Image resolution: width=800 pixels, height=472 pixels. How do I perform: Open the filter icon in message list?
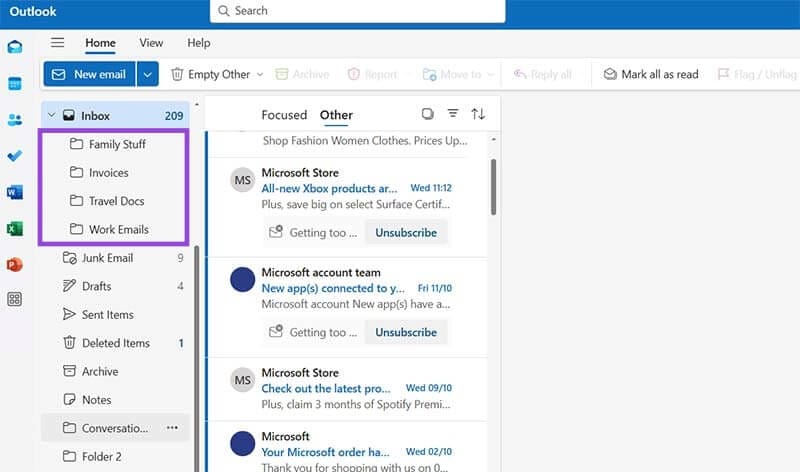tap(453, 114)
